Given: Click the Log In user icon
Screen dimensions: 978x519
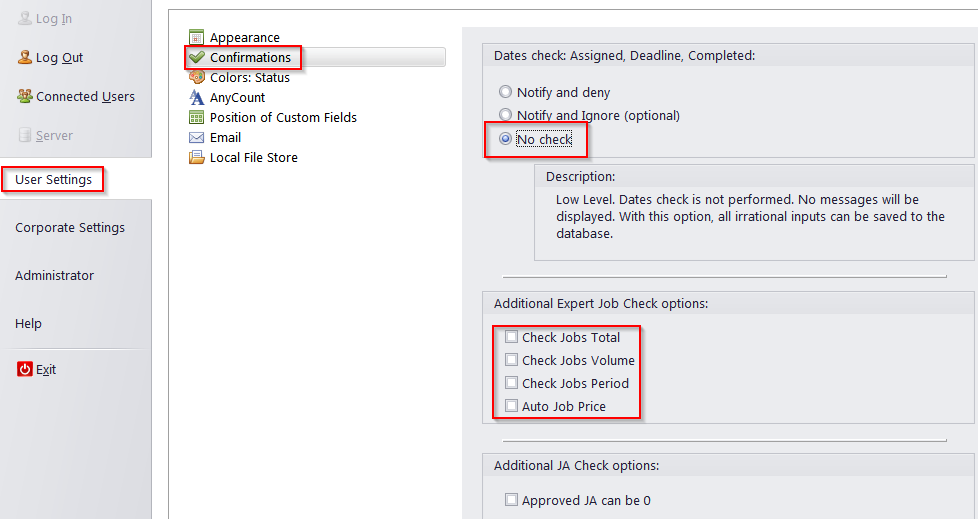Looking at the screenshot, I should coord(24,19).
